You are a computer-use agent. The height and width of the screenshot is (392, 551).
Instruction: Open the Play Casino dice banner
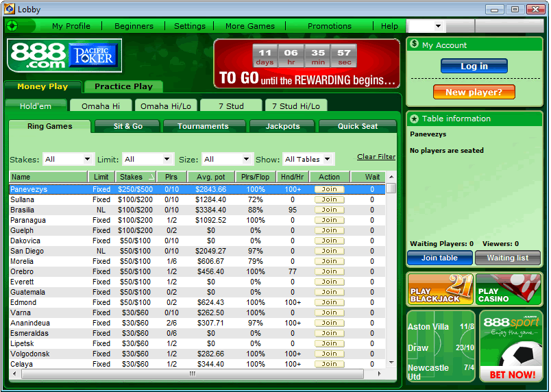pyautogui.click(x=509, y=289)
